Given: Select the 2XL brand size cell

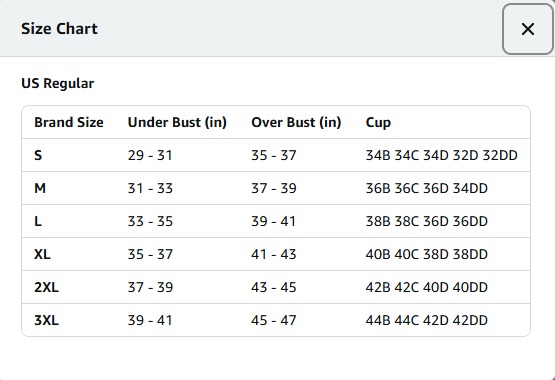Looking at the screenshot, I should 46,287.
